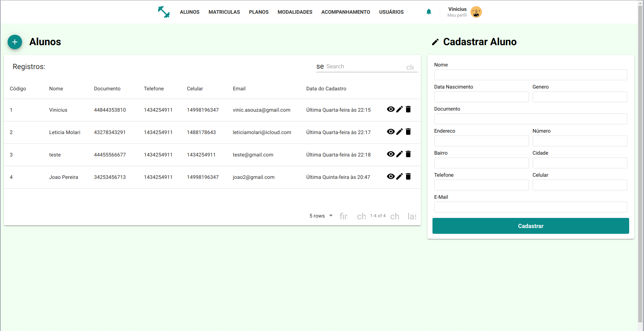644x331 pixels.
Task: Click the name Joao Pereira
Action: coord(64,177)
